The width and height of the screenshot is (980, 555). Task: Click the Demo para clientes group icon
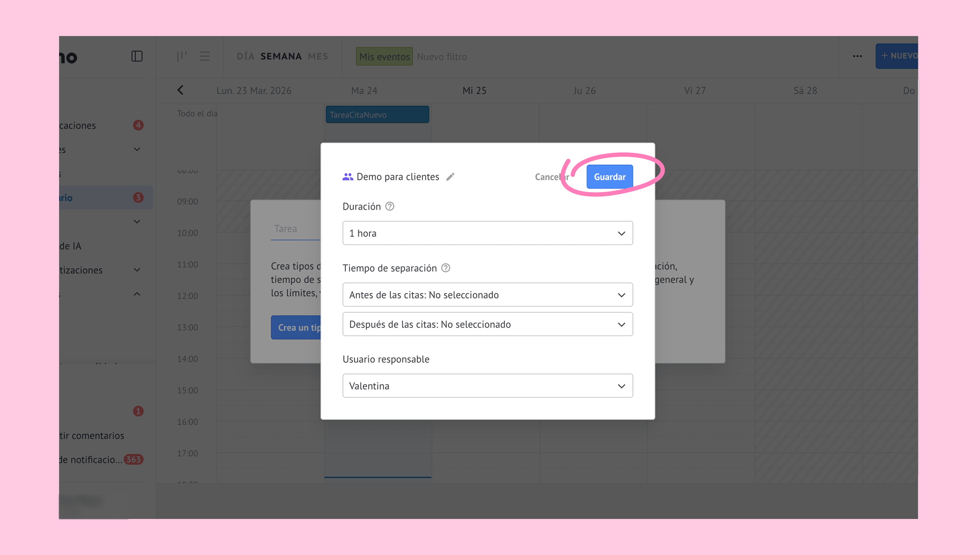(347, 177)
